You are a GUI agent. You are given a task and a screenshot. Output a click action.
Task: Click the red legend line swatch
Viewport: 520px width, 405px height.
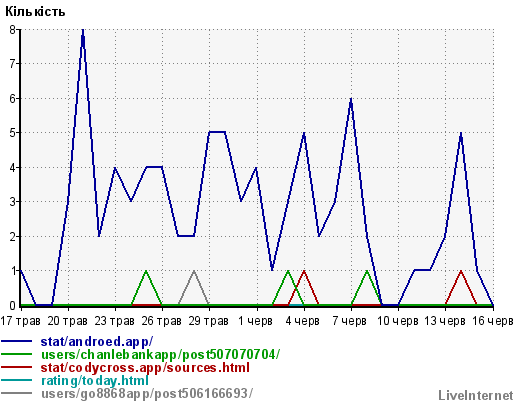pyautogui.click(x=17, y=367)
